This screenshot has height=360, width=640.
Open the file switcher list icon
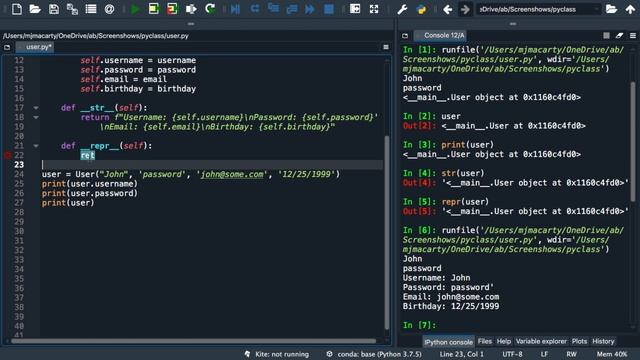91,9
